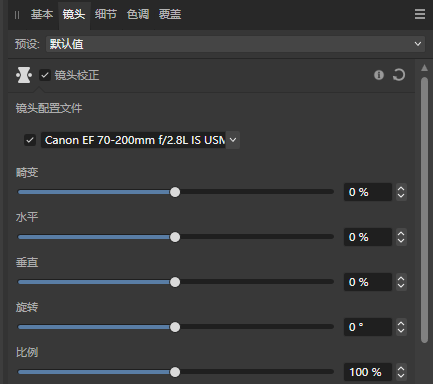Click the 预设 label
Screen dimensions: 433x384
[x=27, y=44]
